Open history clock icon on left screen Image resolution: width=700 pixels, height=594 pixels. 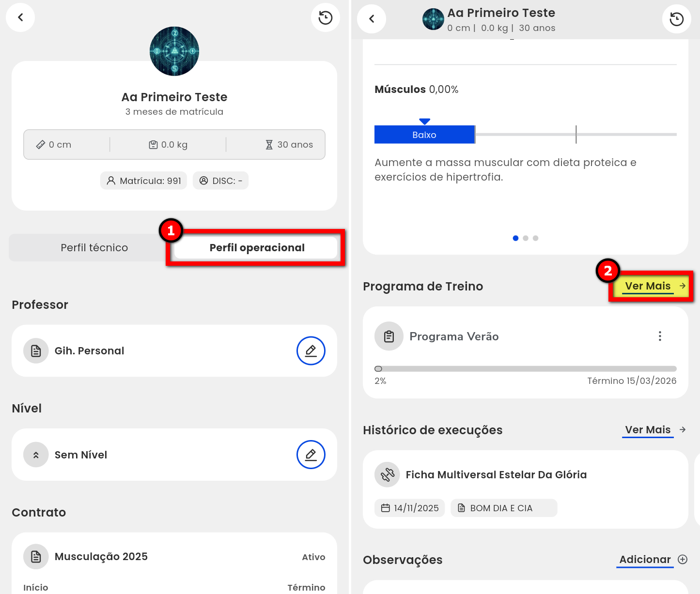click(325, 18)
